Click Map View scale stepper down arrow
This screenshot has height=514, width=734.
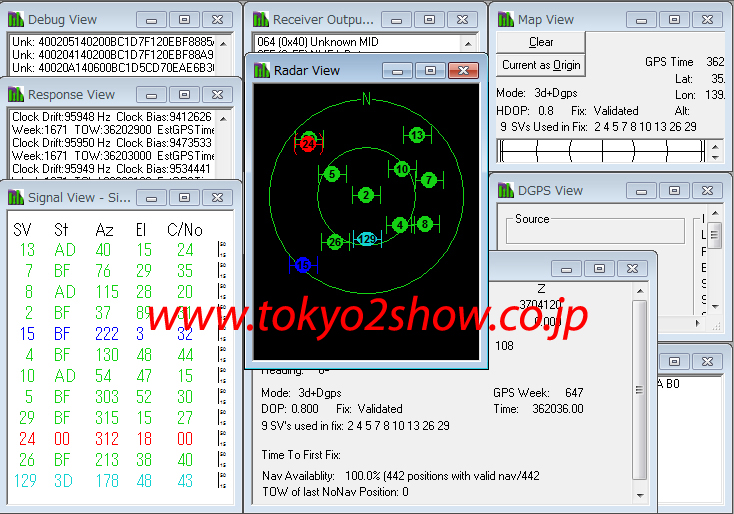[715, 157]
